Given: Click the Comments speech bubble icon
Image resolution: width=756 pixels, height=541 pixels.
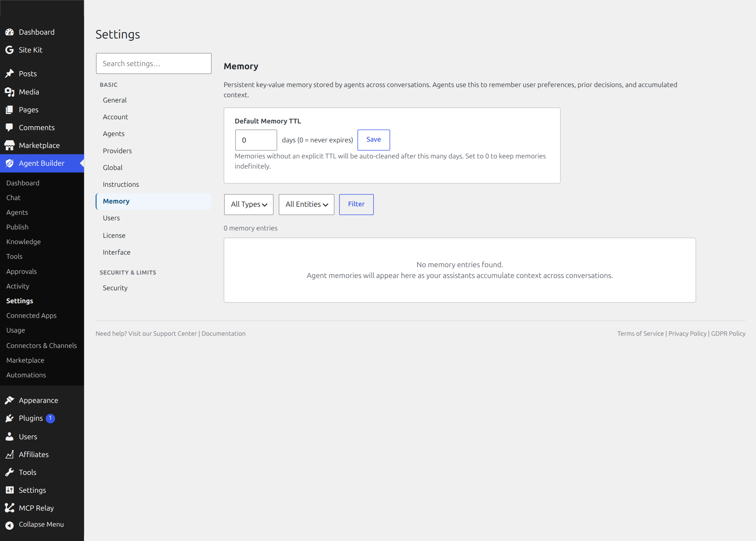Looking at the screenshot, I should 9,128.
